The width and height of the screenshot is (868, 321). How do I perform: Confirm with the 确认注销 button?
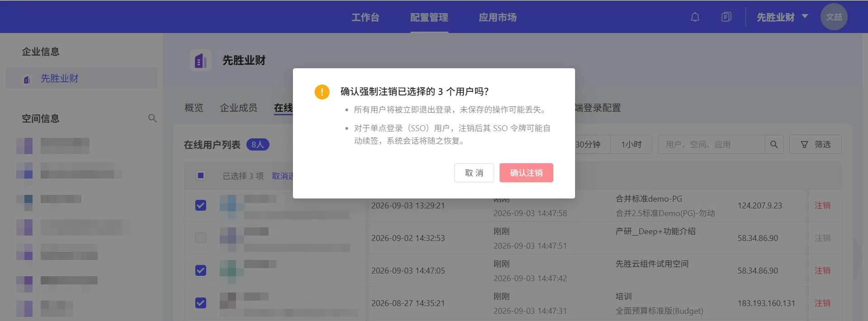[526, 173]
